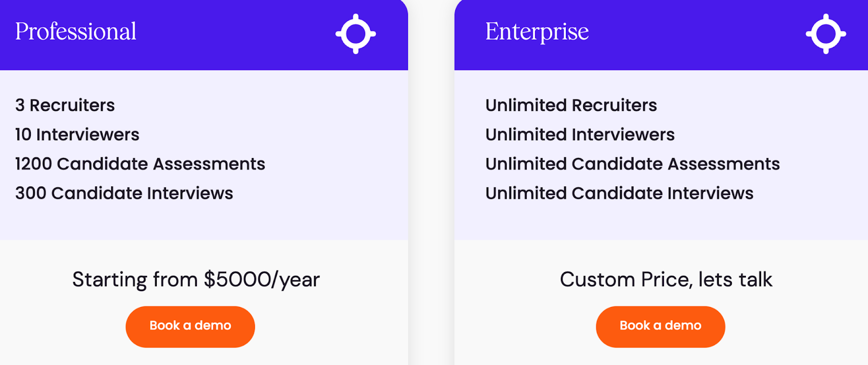This screenshot has width=868, height=365.
Task: Click the Custom Price, lets talk text
Action: pyautogui.click(x=666, y=280)
